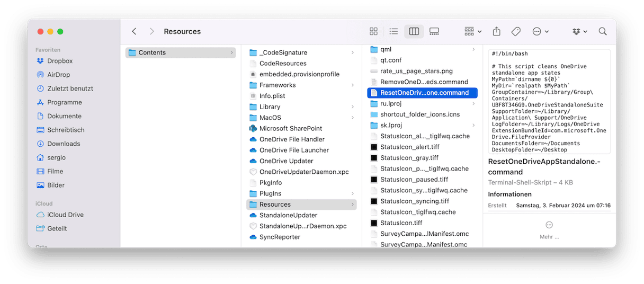Select shortcut_folder_icons.icns

click(420, 114)
